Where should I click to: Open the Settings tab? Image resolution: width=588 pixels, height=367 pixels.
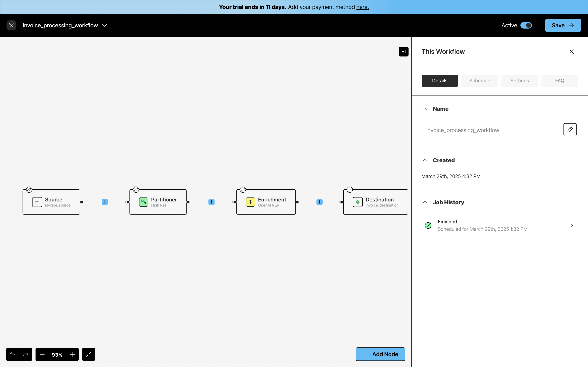tap(519, 81)
